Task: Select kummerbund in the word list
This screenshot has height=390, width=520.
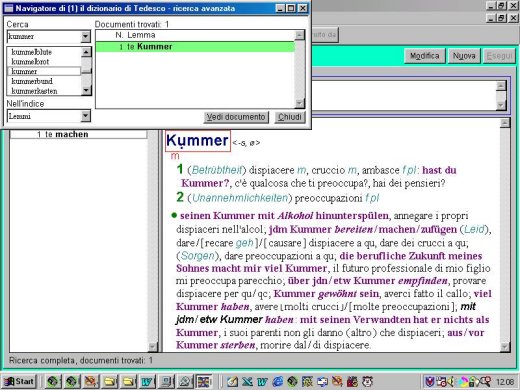Action: coord(32,81)
